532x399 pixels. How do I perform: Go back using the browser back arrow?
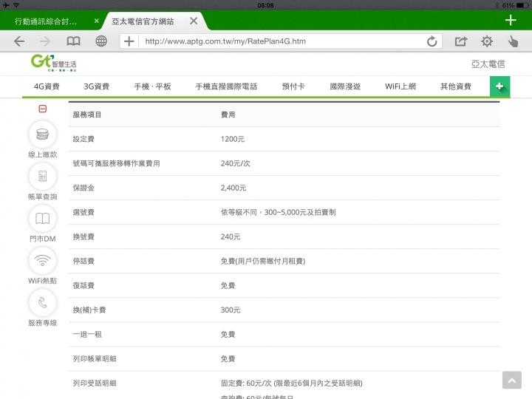tap(19, 41)
